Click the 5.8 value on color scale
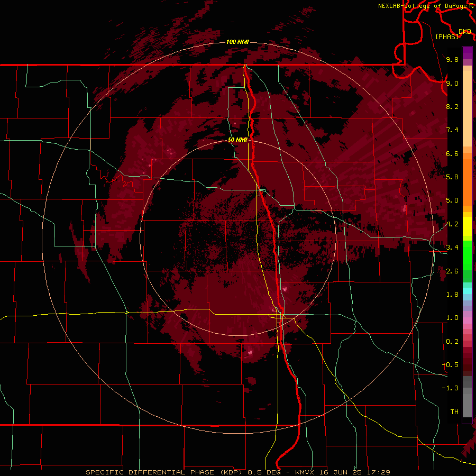Viewport: 476px width, 476px height. (x=452, y=177)
